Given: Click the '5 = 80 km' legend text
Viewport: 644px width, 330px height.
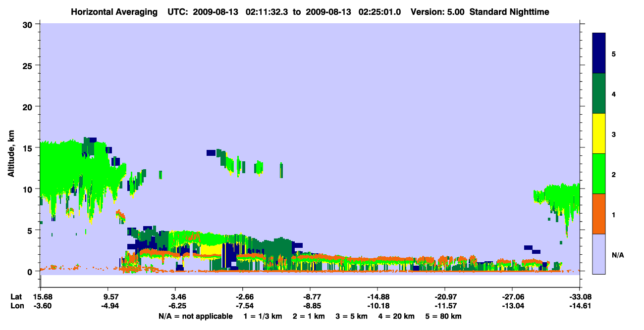Looking at the screenshot, I should pyautogui.click(x=444, y=316).
